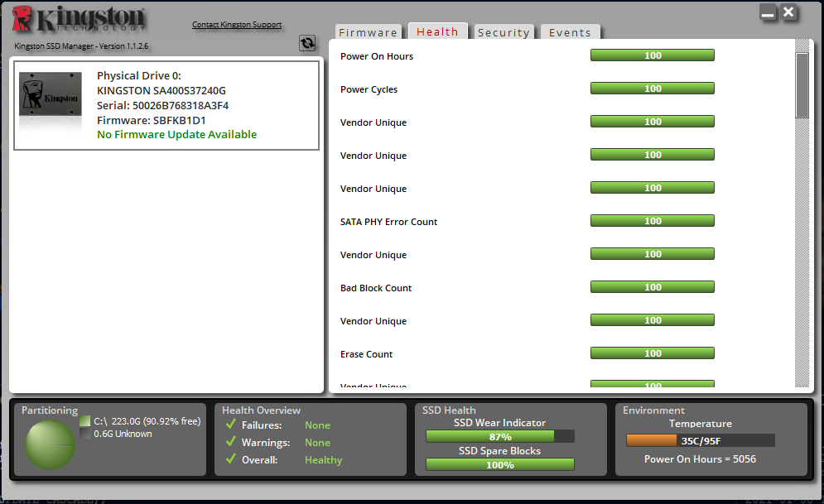The width and height of the screenshot is (824, 504).
Task: Minimize the Kingston SSD Manager window
Action: [x=768, y=12]
